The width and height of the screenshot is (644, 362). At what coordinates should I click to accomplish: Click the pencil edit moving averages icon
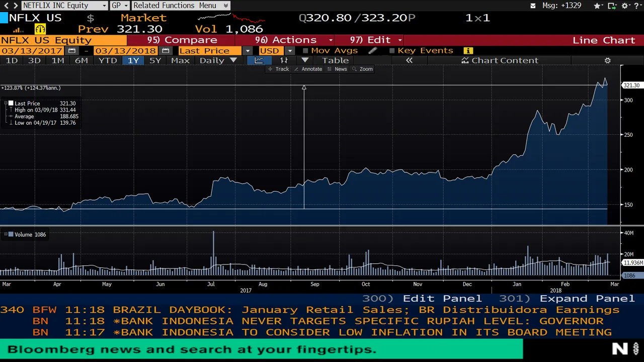click(372, 51)
